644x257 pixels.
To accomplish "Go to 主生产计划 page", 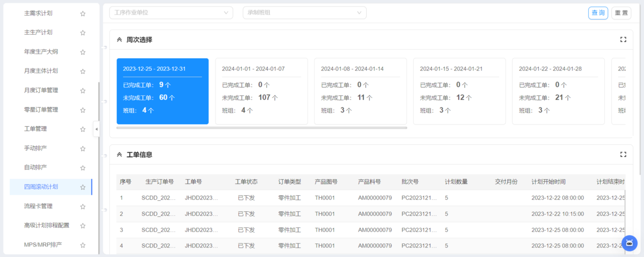I will coord(38,32).
